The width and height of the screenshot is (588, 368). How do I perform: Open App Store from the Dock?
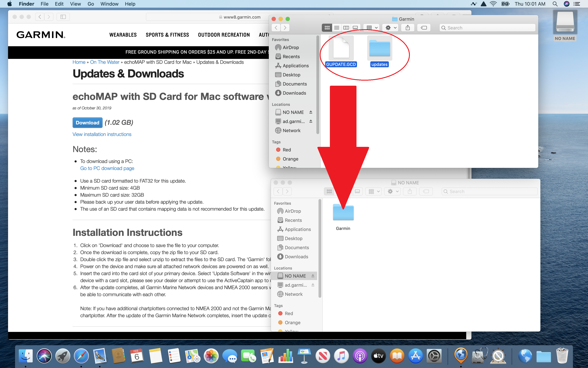coord(416,356)
